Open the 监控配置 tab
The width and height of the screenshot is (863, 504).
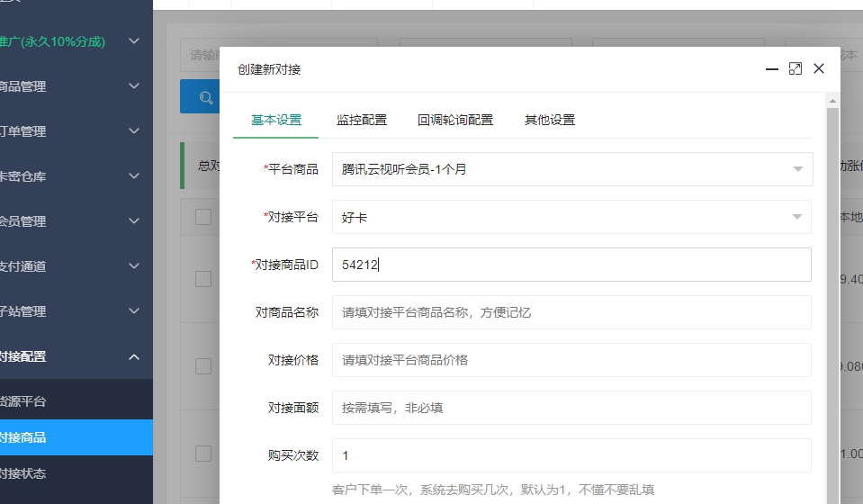tap(362, 120)
